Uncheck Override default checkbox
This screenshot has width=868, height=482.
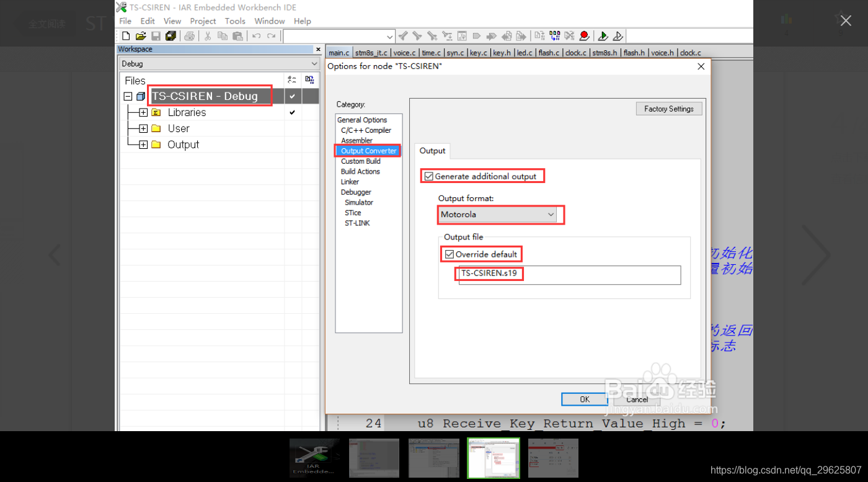pos(449,254)
